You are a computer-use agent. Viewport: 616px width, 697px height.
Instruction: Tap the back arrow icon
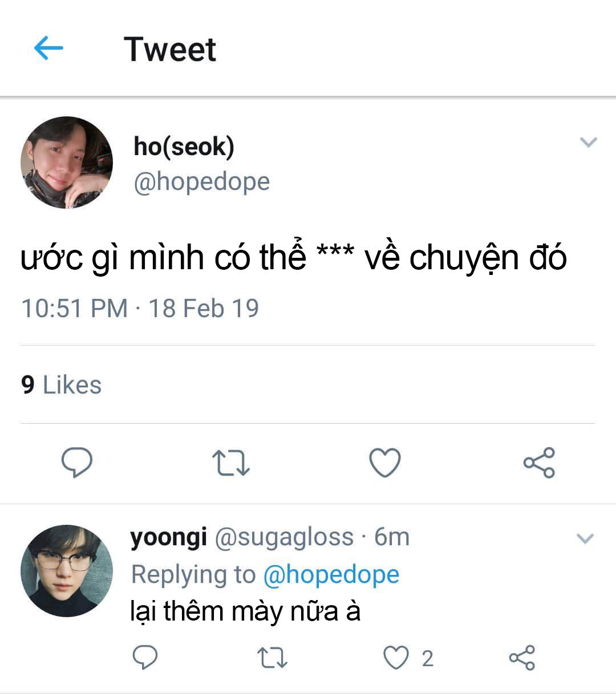48,48
